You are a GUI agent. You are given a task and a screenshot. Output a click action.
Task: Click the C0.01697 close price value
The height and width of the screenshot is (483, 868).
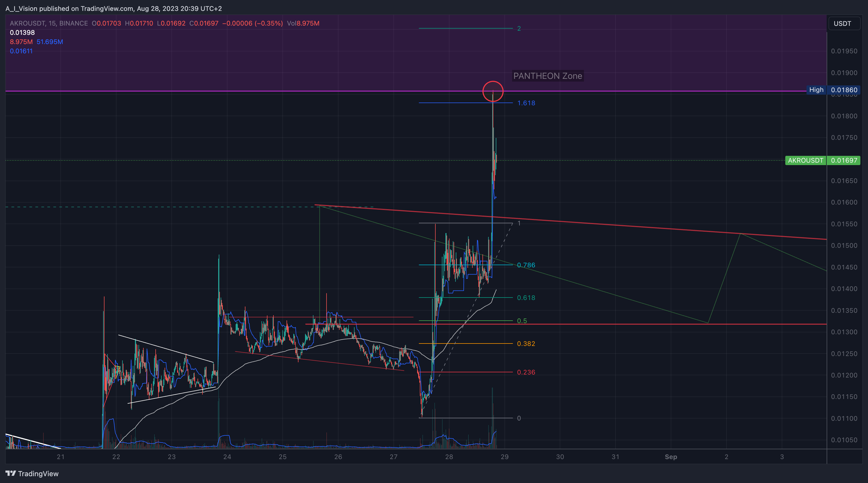tap(204, 23)
